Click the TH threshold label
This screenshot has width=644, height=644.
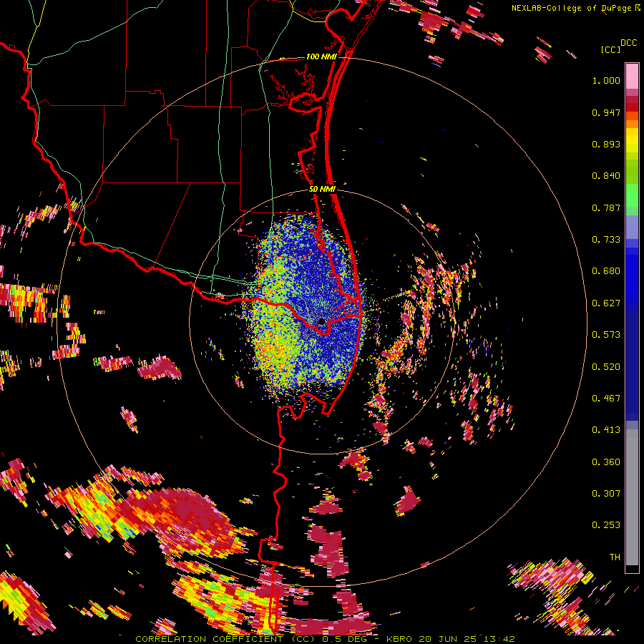(615, 557)
